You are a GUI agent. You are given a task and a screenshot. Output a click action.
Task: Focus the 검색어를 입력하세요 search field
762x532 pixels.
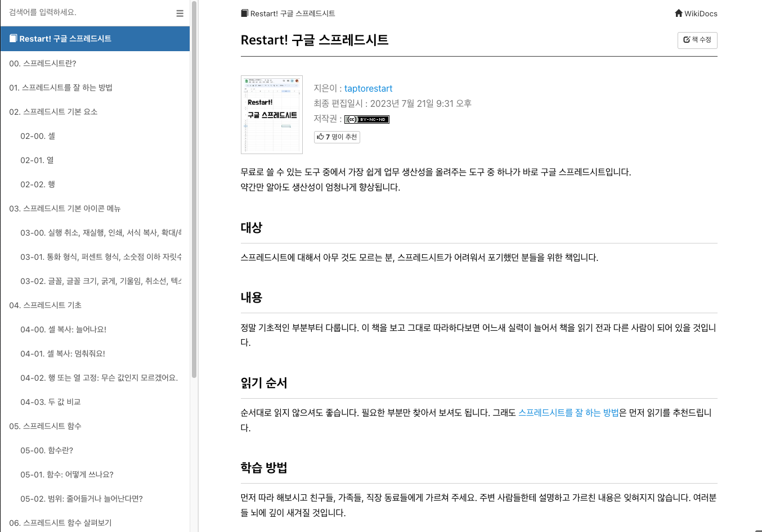pos(87,12)
